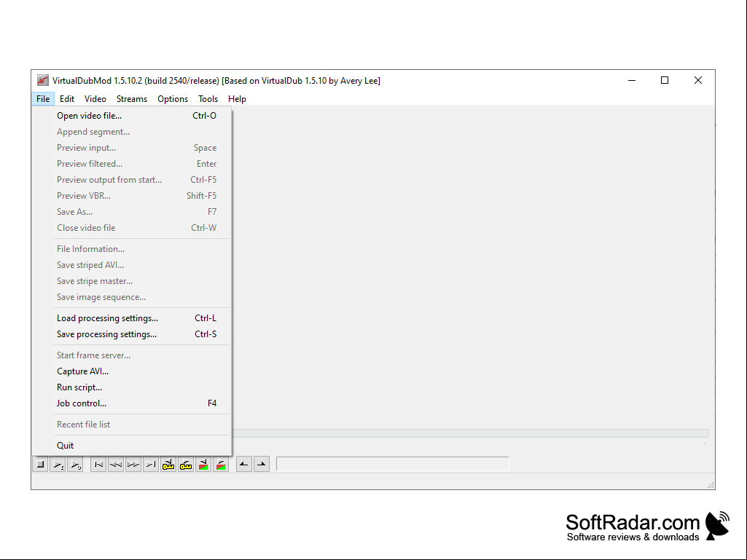Jump to the first frame
The height and width of the screenshot is (560, 747).
pos(98,465)
